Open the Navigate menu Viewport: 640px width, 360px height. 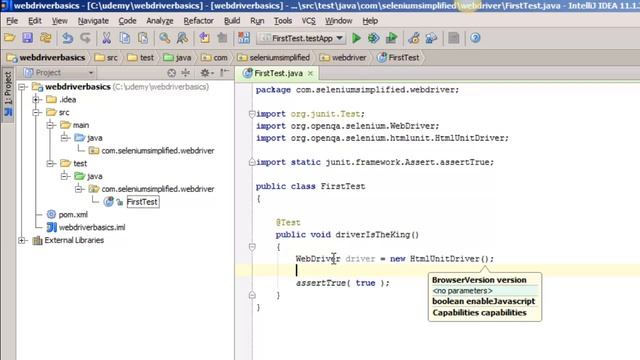[x=93, y=21]
